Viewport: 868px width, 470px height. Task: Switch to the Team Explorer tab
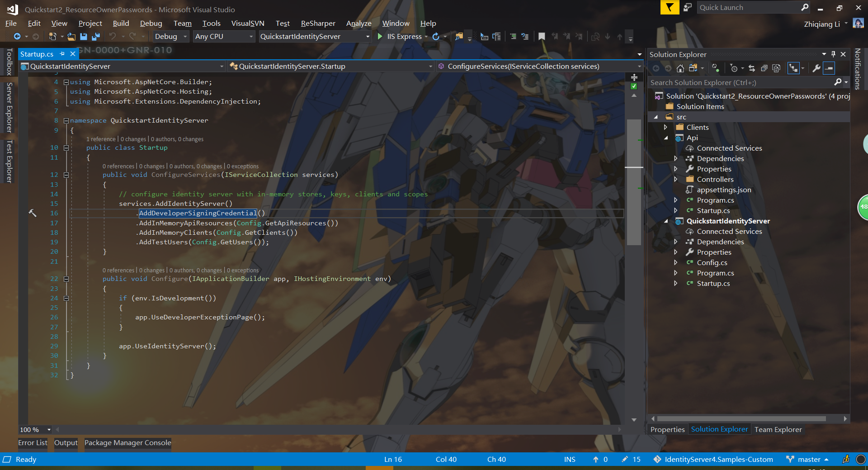click(x=778, y=429)
